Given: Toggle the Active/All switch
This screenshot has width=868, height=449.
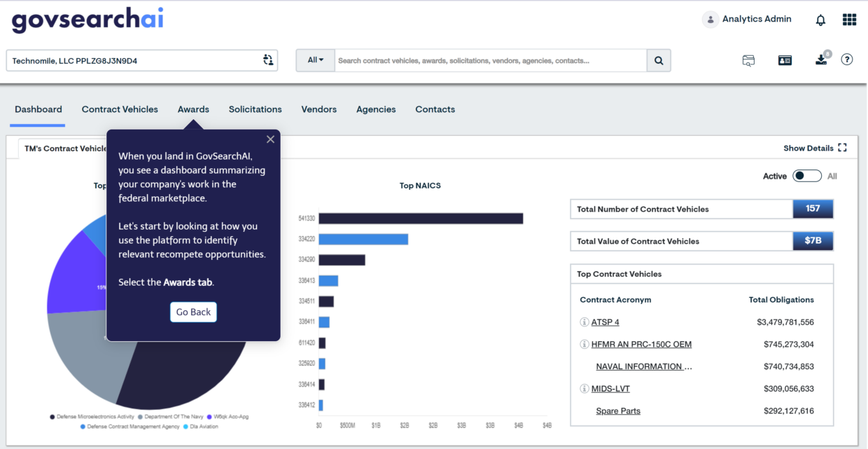Looking at the screenshot, I should click(x=807, y=176).
